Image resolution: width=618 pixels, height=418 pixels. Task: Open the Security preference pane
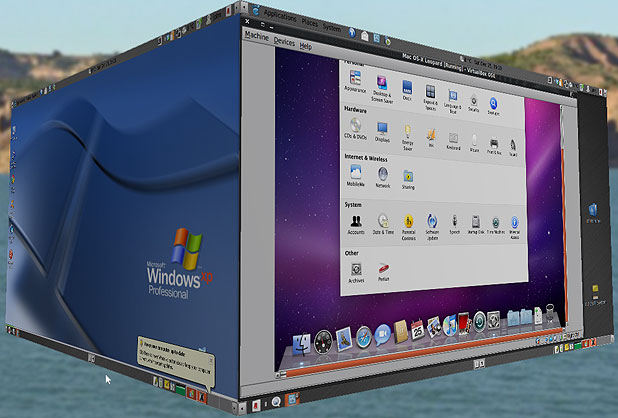(x=474, y=103)
